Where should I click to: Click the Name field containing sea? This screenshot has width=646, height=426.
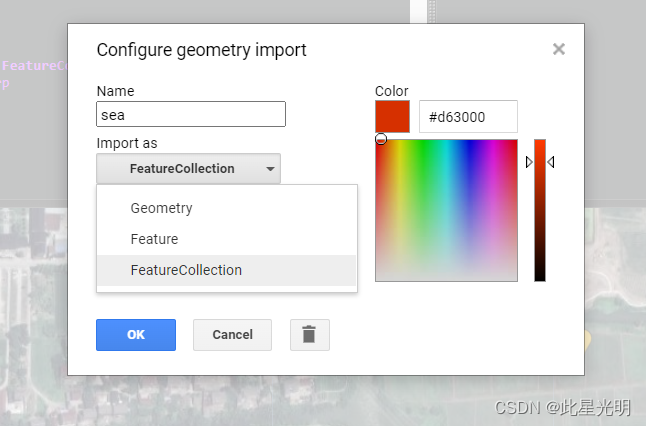click(x=191, y=114)
